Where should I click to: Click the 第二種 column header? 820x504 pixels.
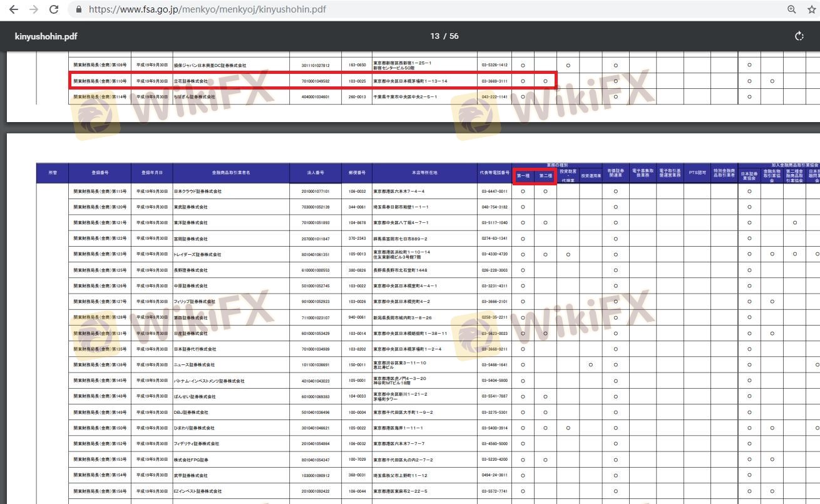coord(545,176)
